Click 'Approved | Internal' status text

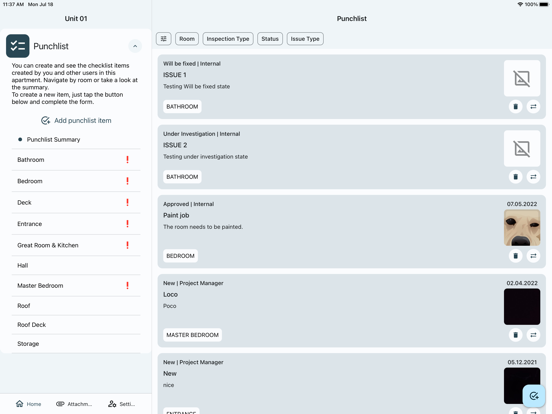pyautogui.click(x=188, y=204)
